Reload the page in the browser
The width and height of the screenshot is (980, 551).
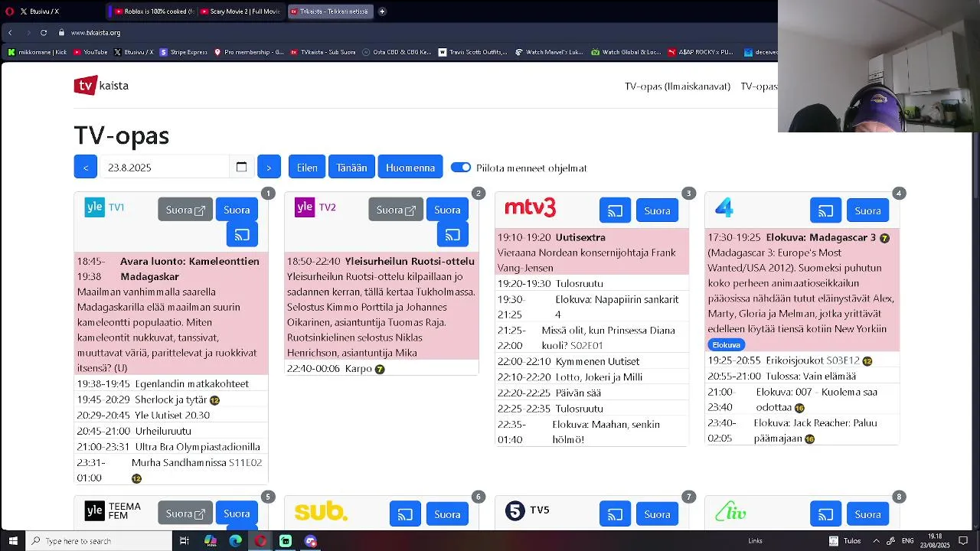[x=44, y=32]
